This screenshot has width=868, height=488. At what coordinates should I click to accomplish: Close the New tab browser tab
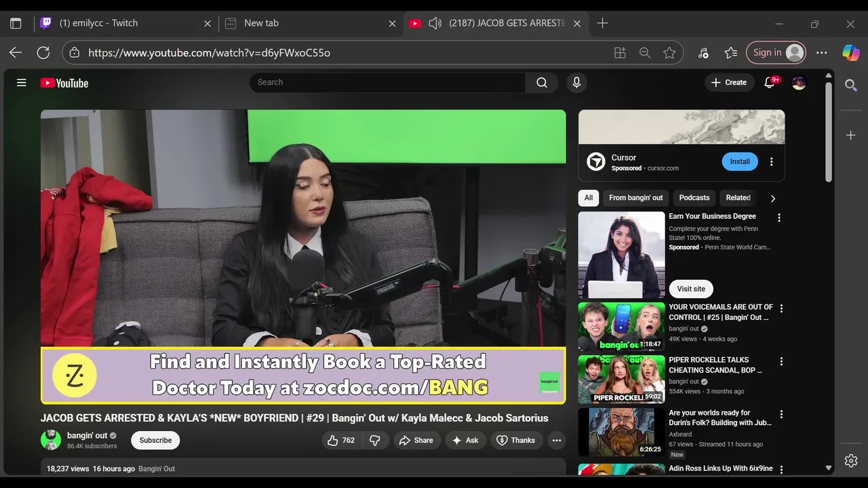392,23
